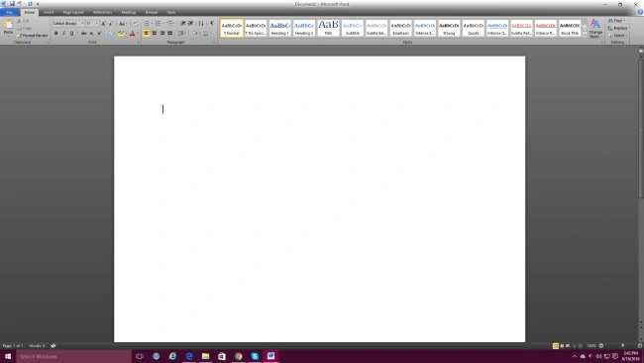Toggle Italic formatting

tap(63, 34)
